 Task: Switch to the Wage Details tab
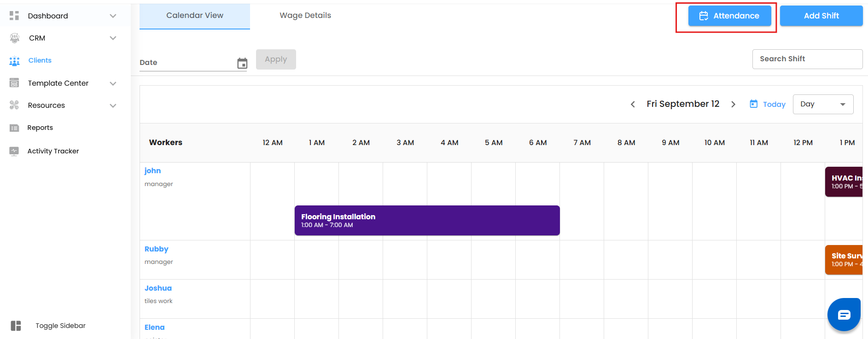[305, 16]
